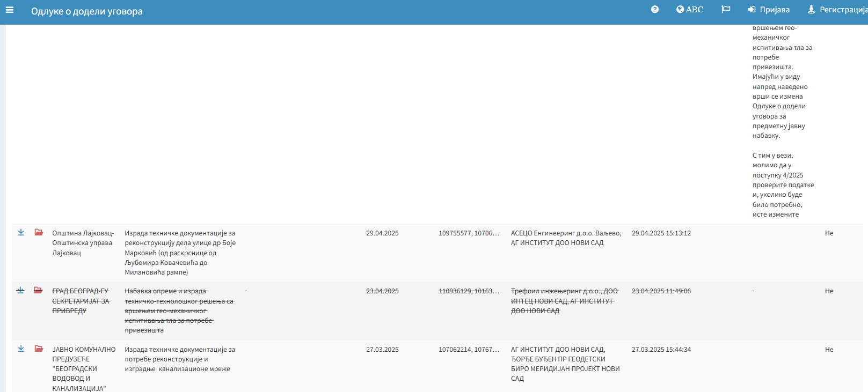Expand truncated numbers starting with 109755577
Viewport: 868px width, 392px height.
469,233
